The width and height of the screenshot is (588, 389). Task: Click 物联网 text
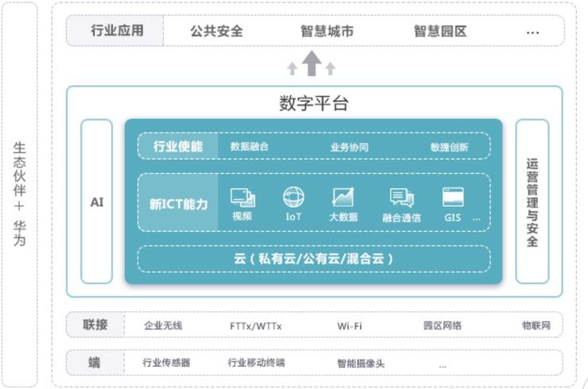pyautogui.click(x=536, y=325)
